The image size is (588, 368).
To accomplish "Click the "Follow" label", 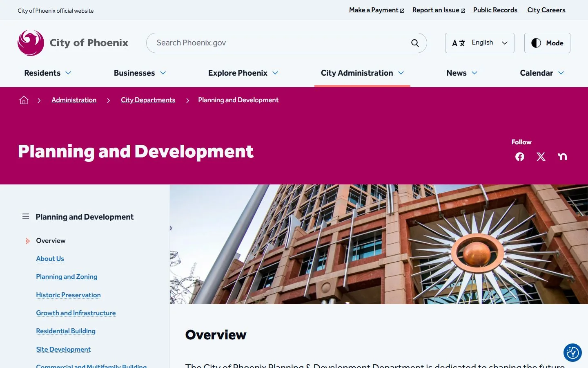I will [521, 142].
